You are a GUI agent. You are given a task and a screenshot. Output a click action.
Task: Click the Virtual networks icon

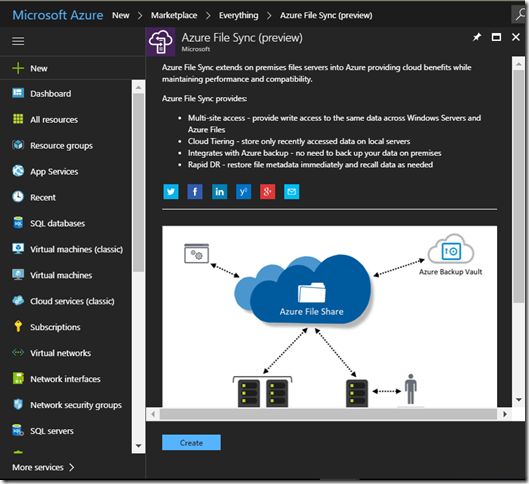pyautogui.click(x=18, y=352)
